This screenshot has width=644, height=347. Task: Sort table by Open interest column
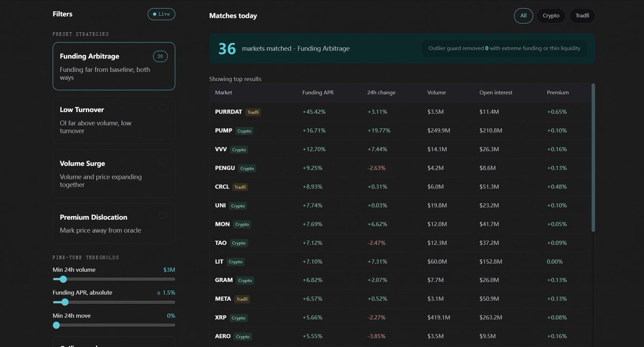[496, 92]
